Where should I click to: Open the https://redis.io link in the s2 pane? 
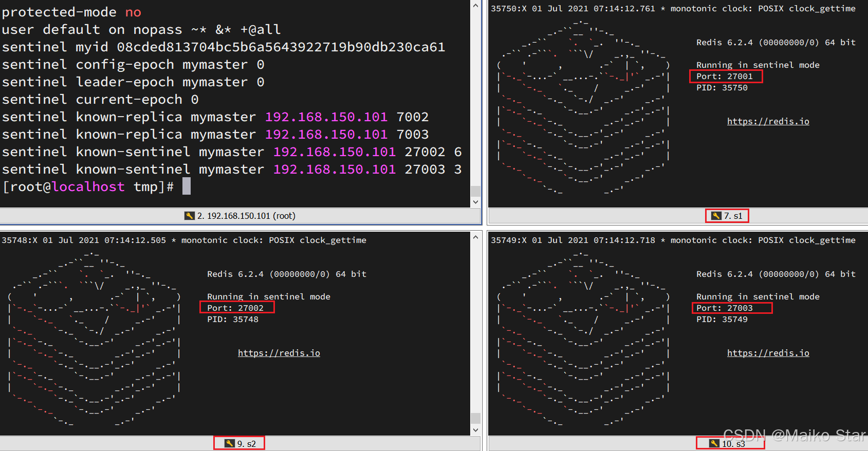(279, 353)
